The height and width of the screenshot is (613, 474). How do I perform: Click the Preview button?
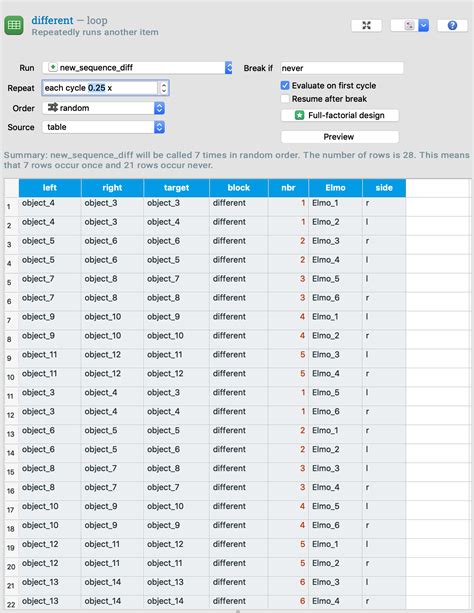(x=340, y=137)
